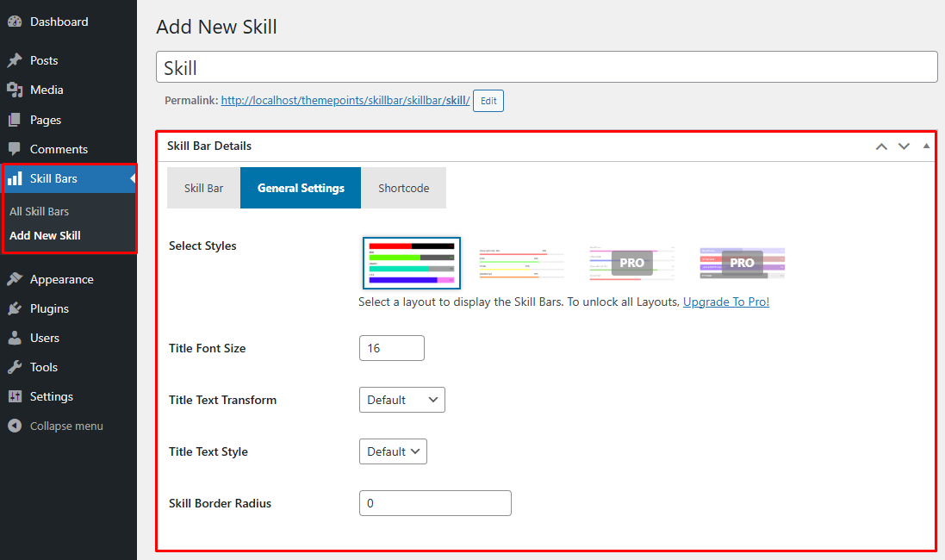The width and height of the screenshot is (945, 560).
Task: Click the Pages icon in sidebar
Action: click(15, 120)
